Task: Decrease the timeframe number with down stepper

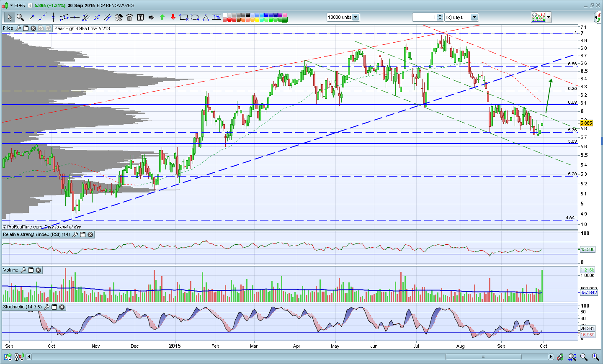Action: click(x=440, y=19)
